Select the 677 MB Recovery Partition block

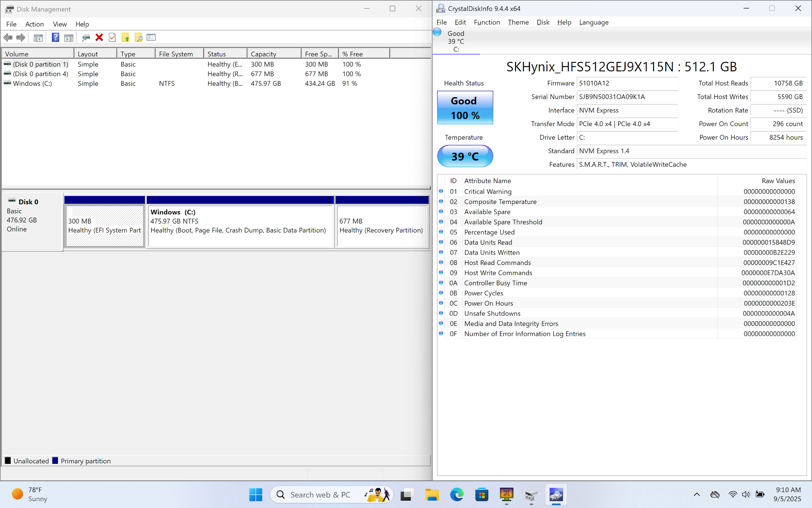point(382,222)
